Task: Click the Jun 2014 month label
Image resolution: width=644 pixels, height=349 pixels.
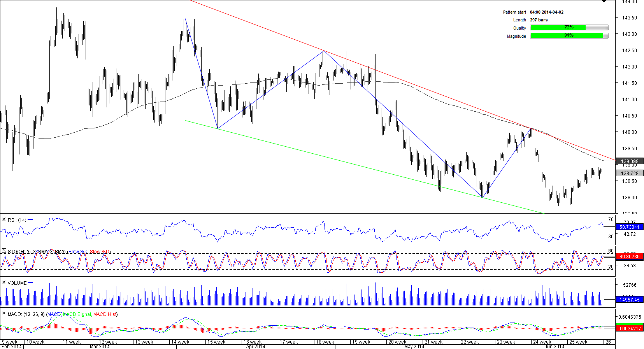Action: point(555,347)
